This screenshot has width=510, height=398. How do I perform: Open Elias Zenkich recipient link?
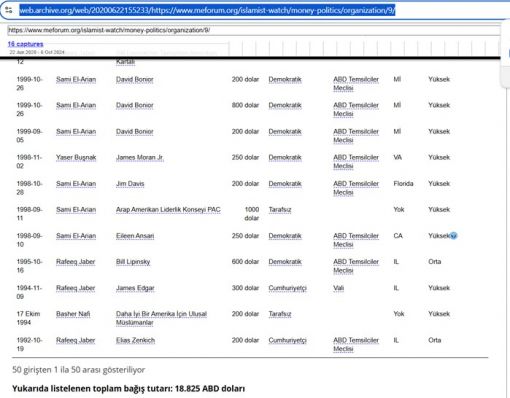(x=135, y=340)
